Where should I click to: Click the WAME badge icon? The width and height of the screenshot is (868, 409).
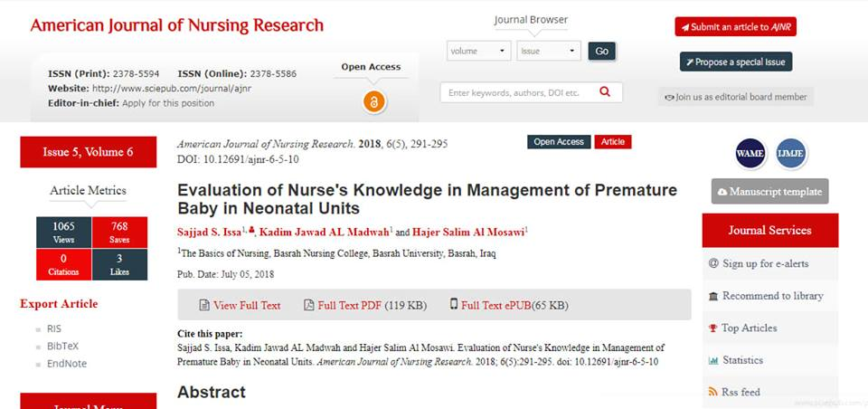[750, 153]
